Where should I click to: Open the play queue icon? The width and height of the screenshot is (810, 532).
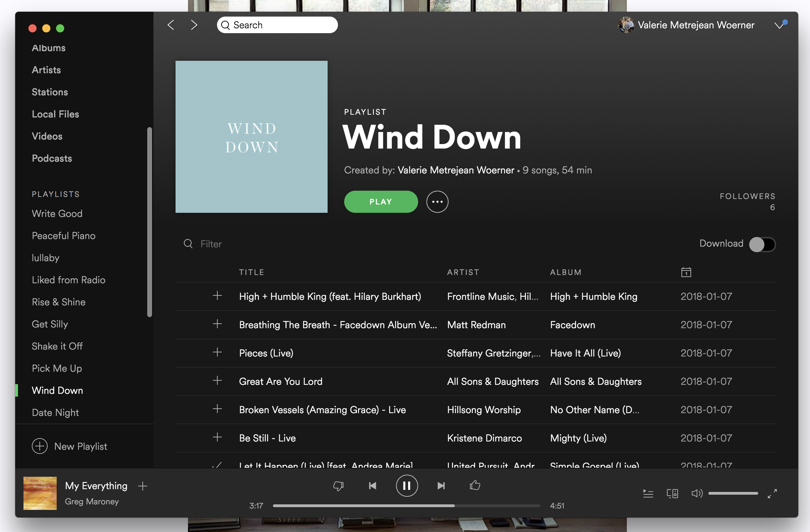click(x=648, y=493)
